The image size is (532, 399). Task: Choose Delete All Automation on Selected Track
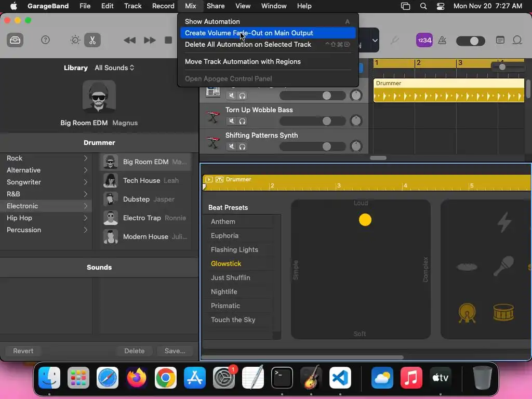[x=268, y=45]
